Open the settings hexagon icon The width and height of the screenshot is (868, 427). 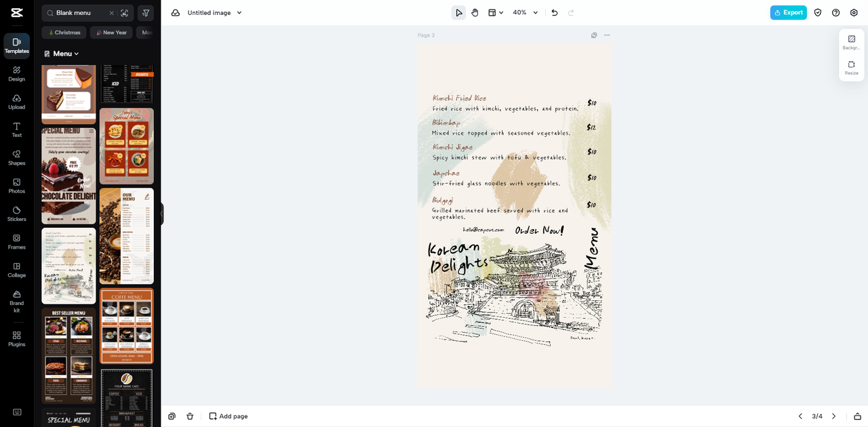point(854,13)
